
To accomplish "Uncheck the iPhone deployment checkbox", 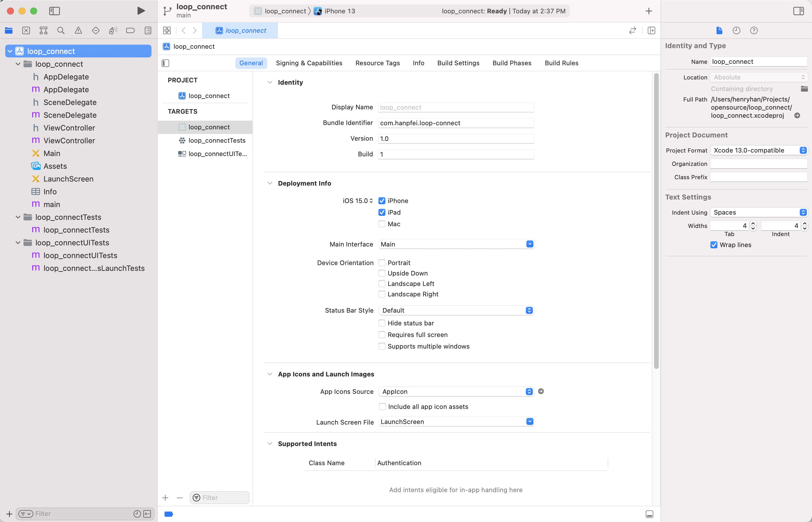I will [382, 201].
